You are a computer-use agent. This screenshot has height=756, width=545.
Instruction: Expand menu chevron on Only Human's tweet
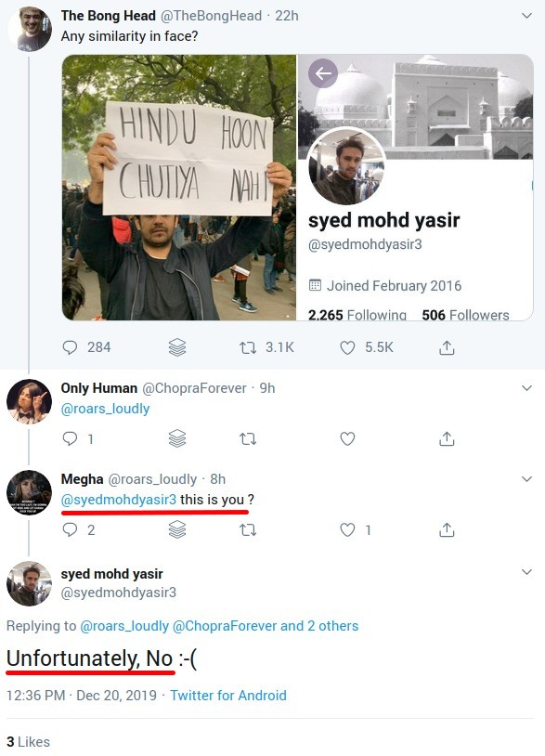pos(526,388)
